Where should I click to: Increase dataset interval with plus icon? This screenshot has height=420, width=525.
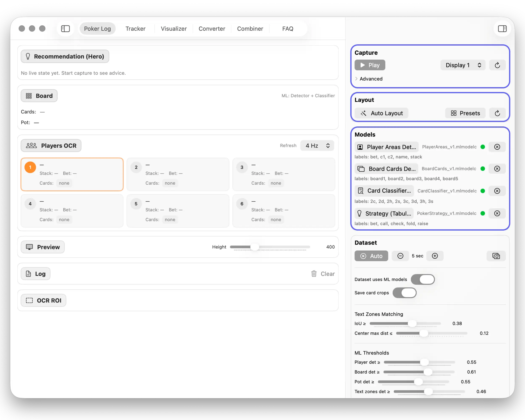pyautogui.click(x=435, y=256)
